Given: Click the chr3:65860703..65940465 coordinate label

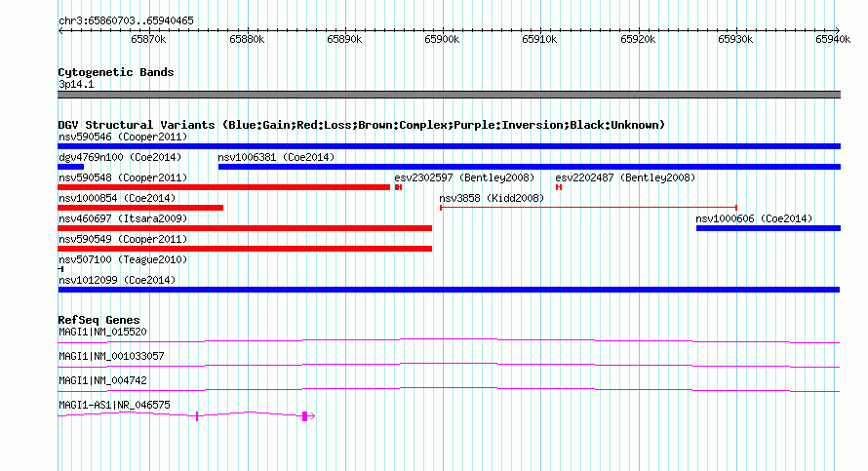Looking at the screenshot, I should (x=126, y=21).
